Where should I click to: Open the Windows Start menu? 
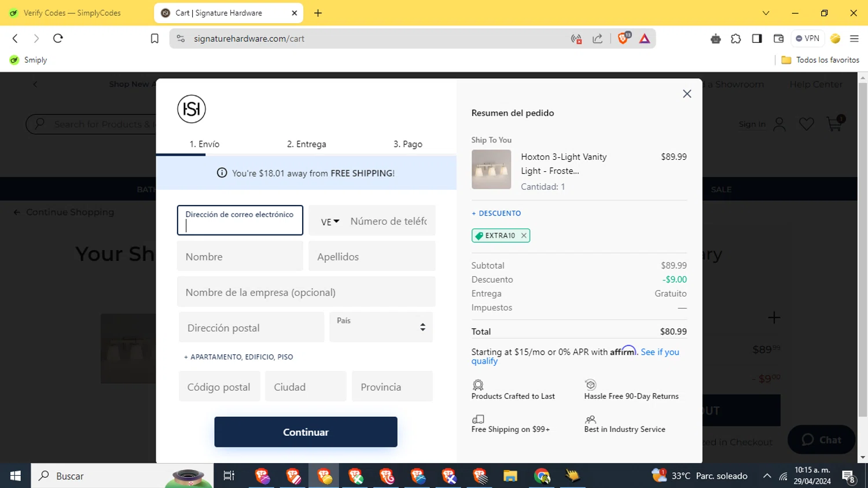pyautogui.click(x=16, y=476)
